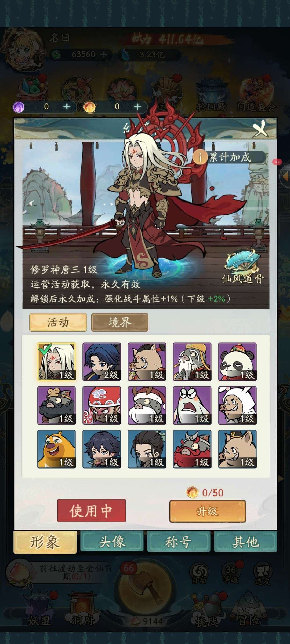
Task: Select the blue-haired 2级 character skin
Action: tap(102, 362)
